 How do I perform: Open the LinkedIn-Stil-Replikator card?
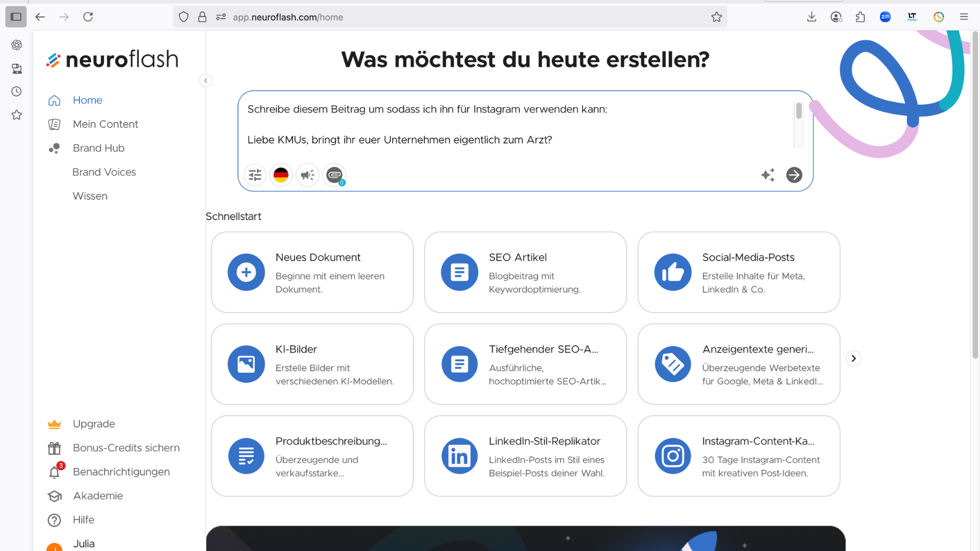pyautogui.click(x=525, y=456)
